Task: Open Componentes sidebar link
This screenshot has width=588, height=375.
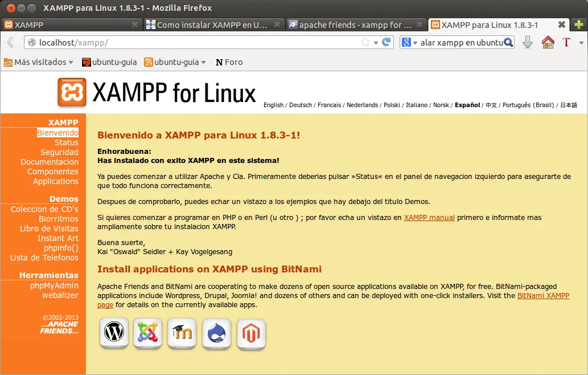Action: coord(53,172)
